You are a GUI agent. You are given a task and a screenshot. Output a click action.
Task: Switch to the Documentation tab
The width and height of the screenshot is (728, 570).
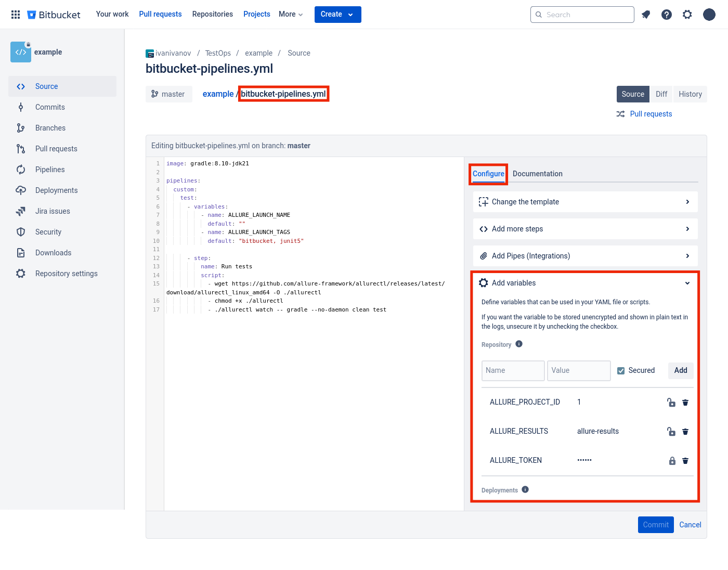pos(537,174)
